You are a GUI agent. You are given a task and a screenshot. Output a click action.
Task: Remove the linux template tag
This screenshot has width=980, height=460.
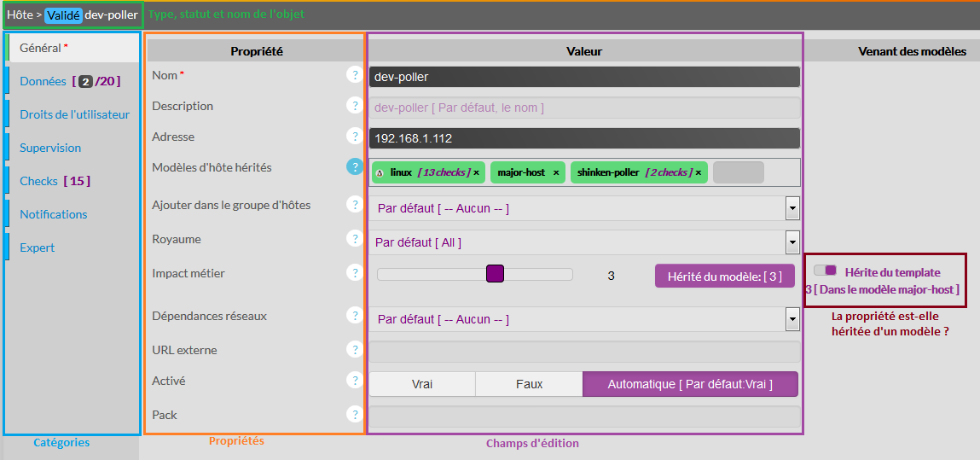pyautogui.click(x=476, y=172)
